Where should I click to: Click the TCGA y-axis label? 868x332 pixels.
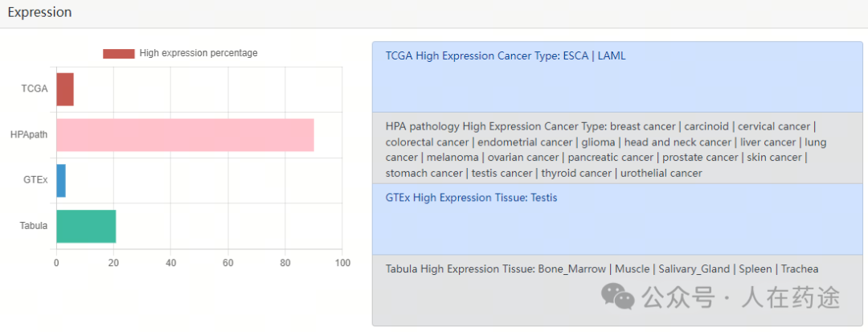pyautogui.click(x=35, y=89)
